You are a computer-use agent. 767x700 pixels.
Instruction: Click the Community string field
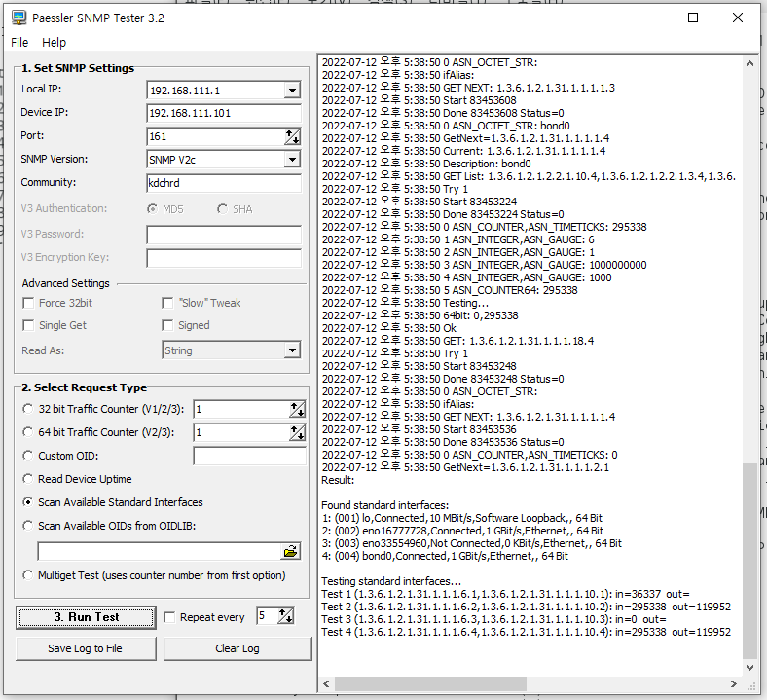(x=224, y=183)
